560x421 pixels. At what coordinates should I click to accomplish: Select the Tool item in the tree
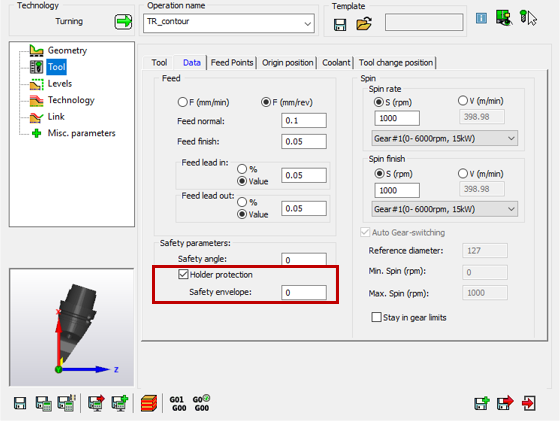[x=56, y=67]
